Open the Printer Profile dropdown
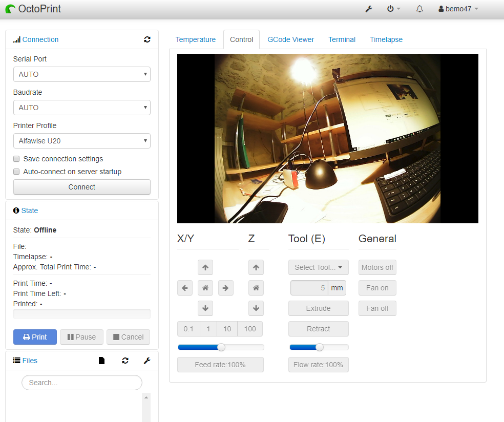Image resolution: width=504 pixels, height=422 pixels. pyautogui.click(x=81, y=141)
